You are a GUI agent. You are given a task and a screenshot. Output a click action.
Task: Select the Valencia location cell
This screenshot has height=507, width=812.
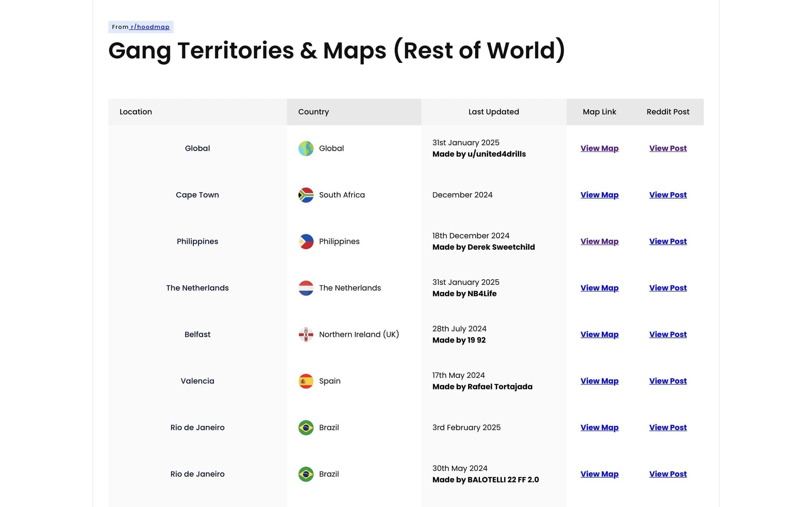(197, 381)
